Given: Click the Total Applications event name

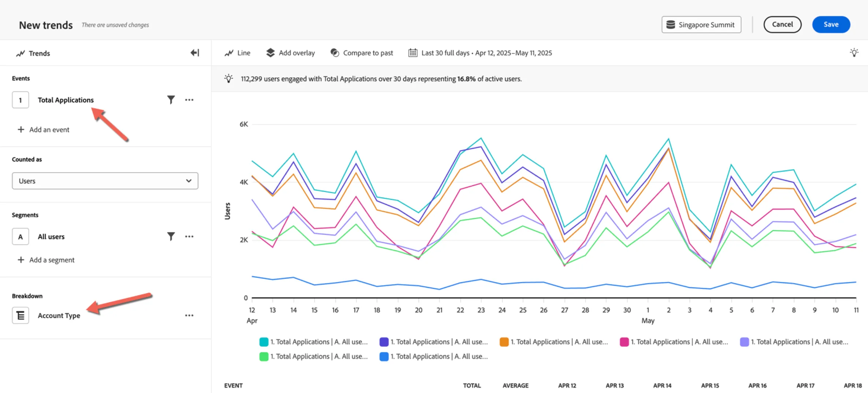Looking at the screenshot, I should click(x=66, y=100).
